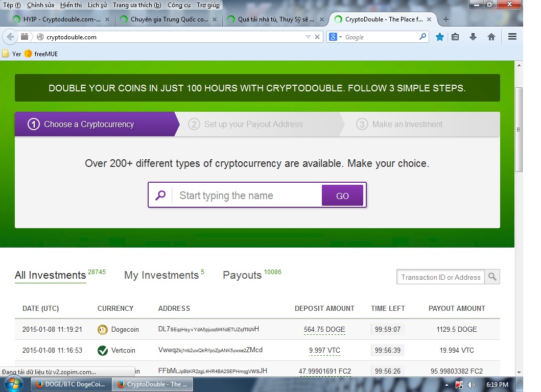Click the bookmark star icon
The image size is (541, 392).
[439, 37]
